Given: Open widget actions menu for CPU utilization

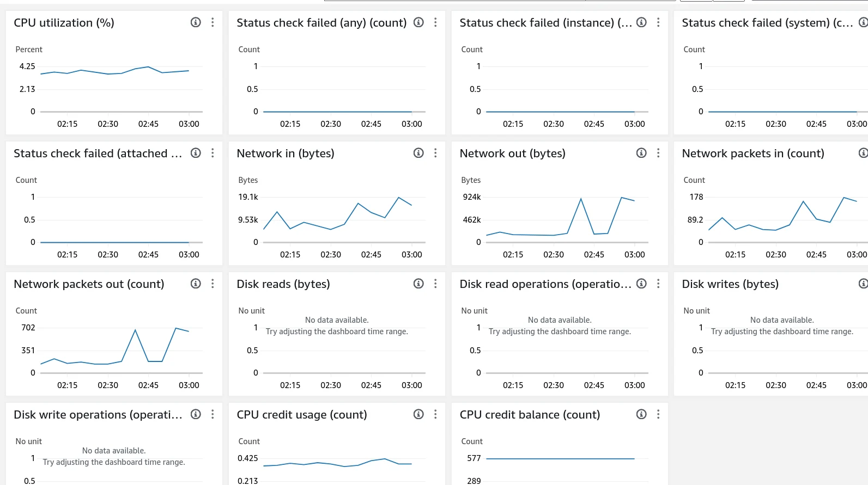Looking at the screenshot, I should pyautogui.click(x=213, y=22).
